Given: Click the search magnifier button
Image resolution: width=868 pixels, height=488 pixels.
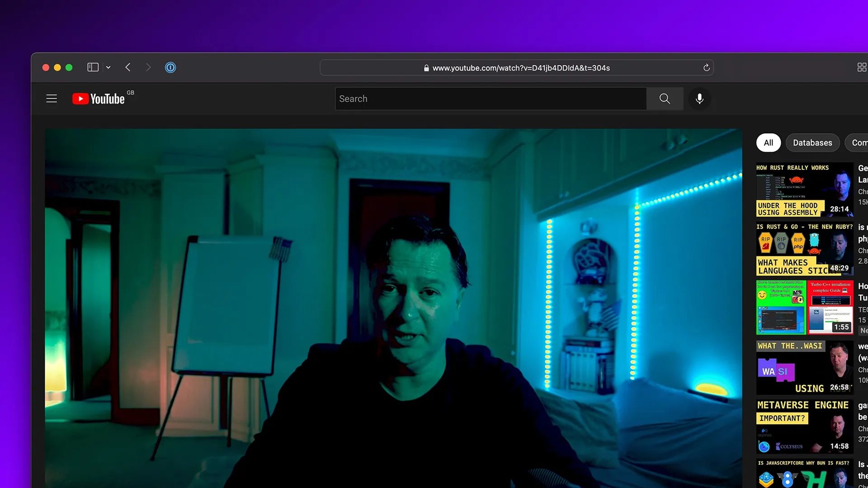Looking at the screenshot, I should 664,99.
